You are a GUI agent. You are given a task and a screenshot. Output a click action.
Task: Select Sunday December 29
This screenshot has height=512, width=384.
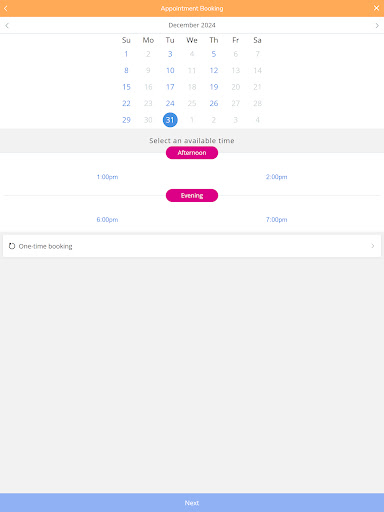(x=126, y=120)
